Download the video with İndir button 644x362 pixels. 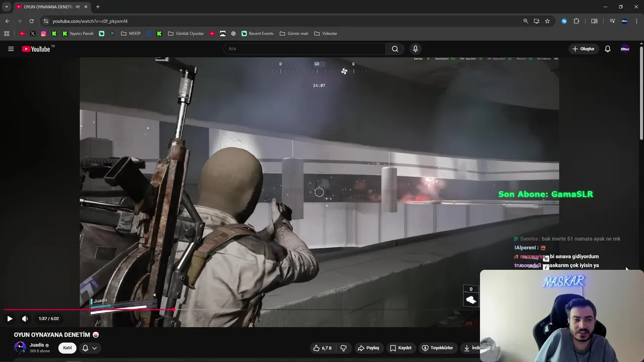(x=471, y=348)
